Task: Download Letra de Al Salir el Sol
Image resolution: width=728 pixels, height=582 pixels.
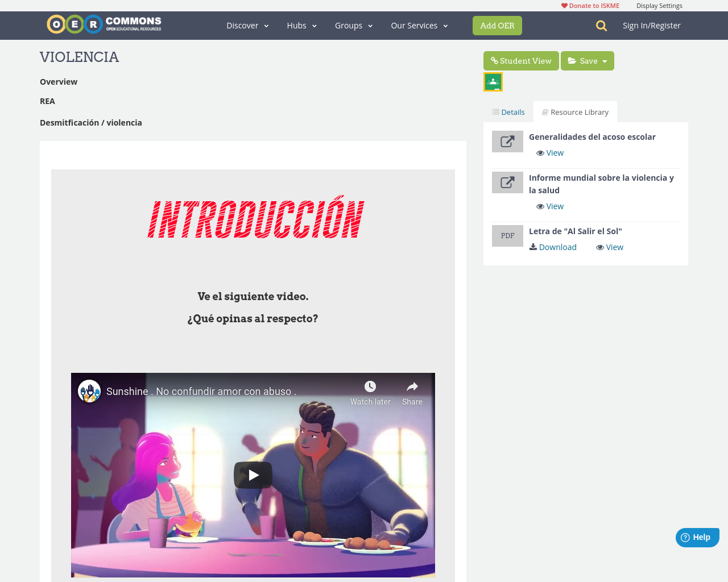Action: (x=553, y=247)
